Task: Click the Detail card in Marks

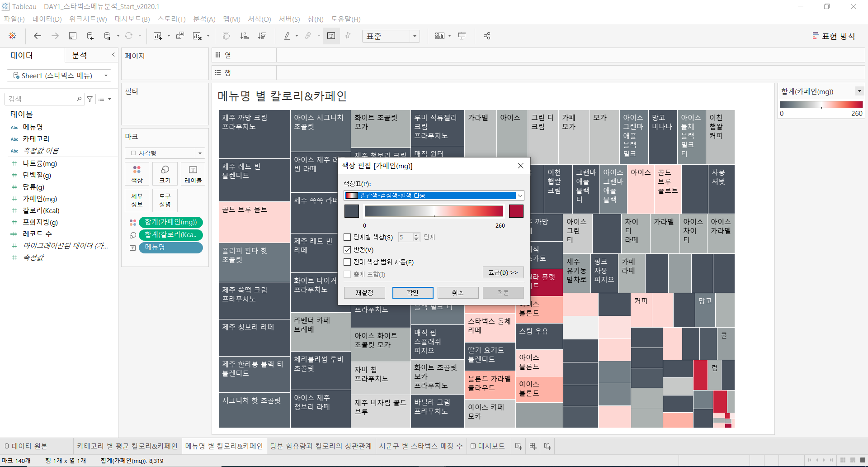Action: click(x=137, y=200)
